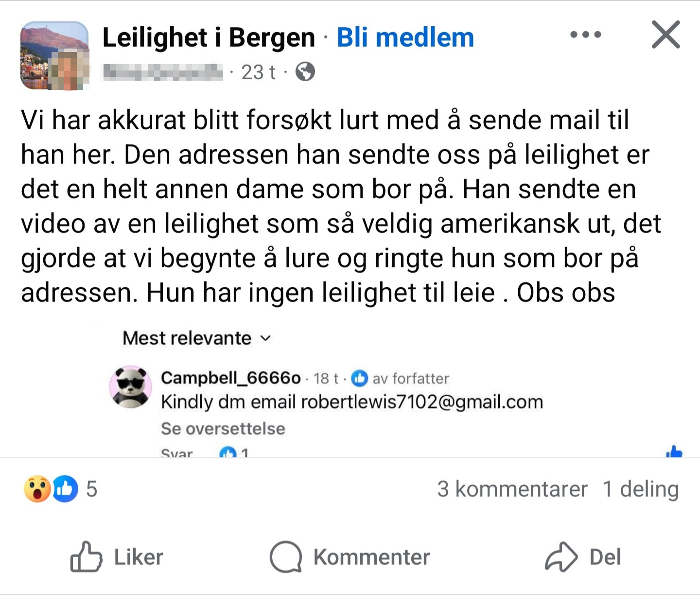700x595 pixels.
Task: Click the liked-by-author thumbs badge
Action: (359, 378)
